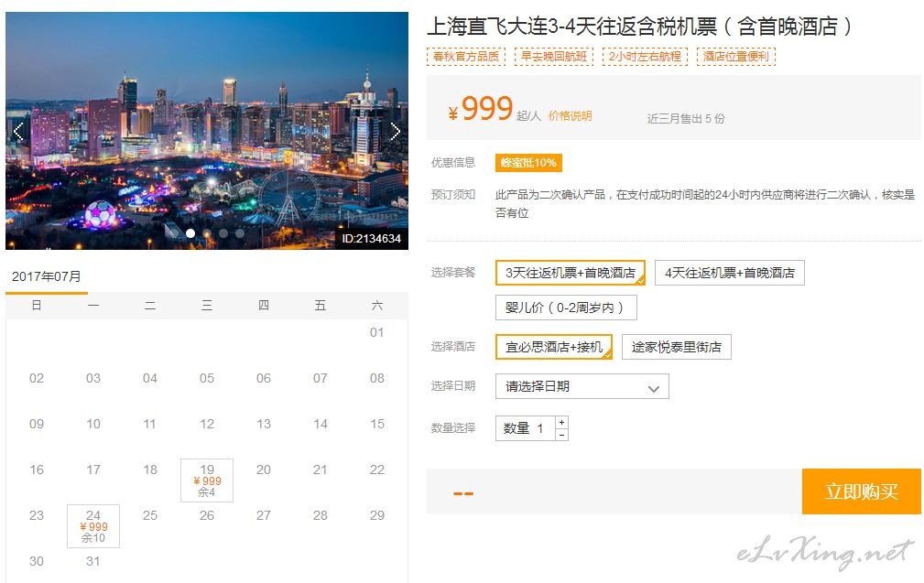Click the Dalian skyline photo
The height and width of the screenshot is (583, 924).
coord(207,131)
